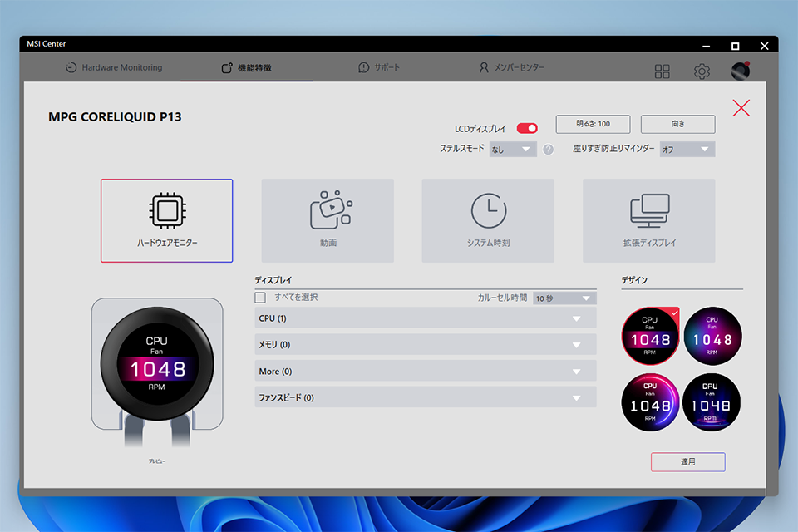The image size is (798, 532).
Task: Select the ハードウェアモニター card
Action: 166,220
